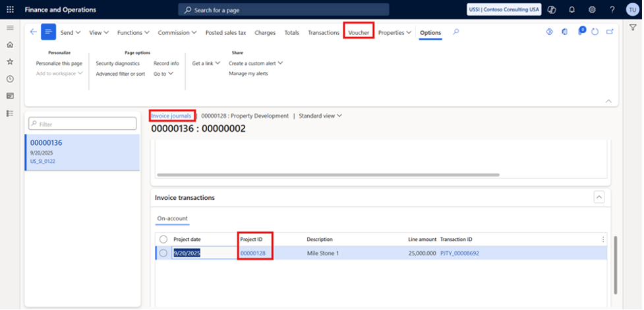Open page in new window
Viewport: 644px width, 310px height.
pos(610,32)
